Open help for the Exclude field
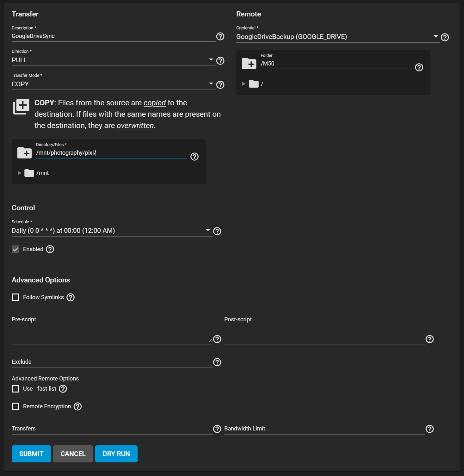 (x=217, y=362)
